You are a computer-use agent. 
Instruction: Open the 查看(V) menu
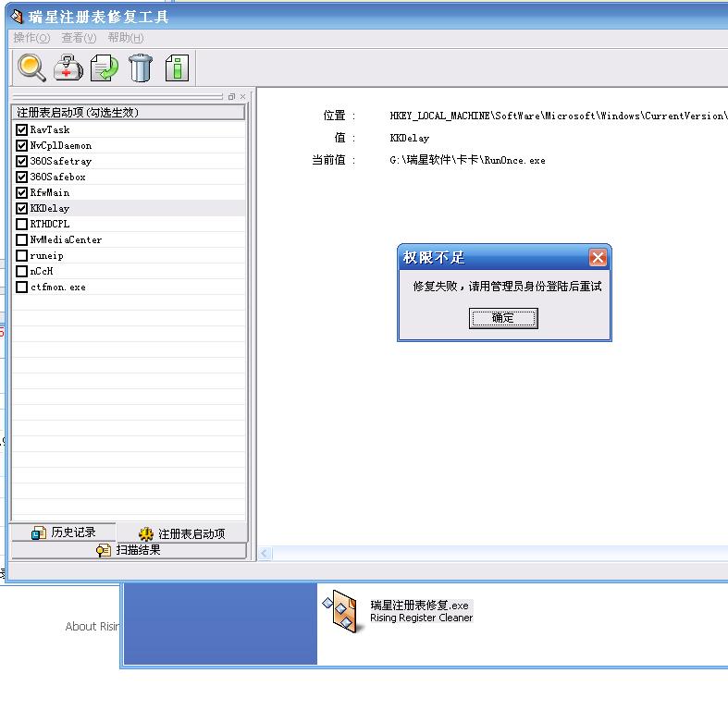coord(79,38)
